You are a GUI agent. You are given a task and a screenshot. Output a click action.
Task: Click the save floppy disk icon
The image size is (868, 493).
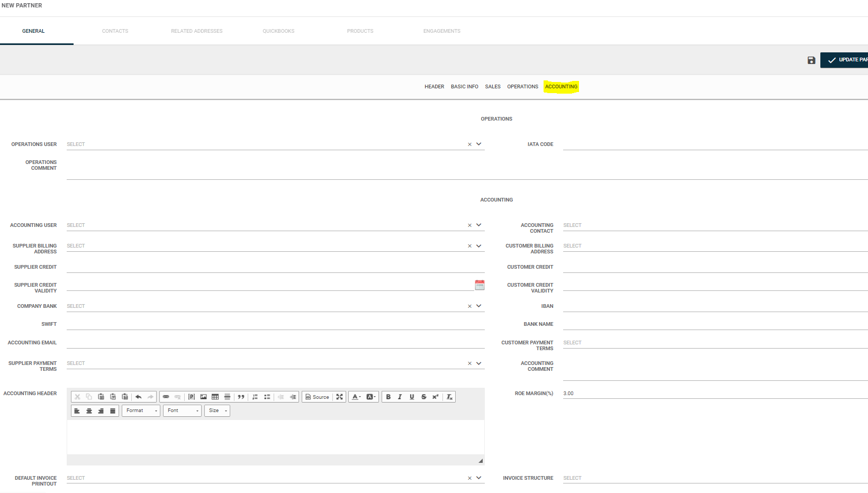pyautogui.click(x=811, y=60)
